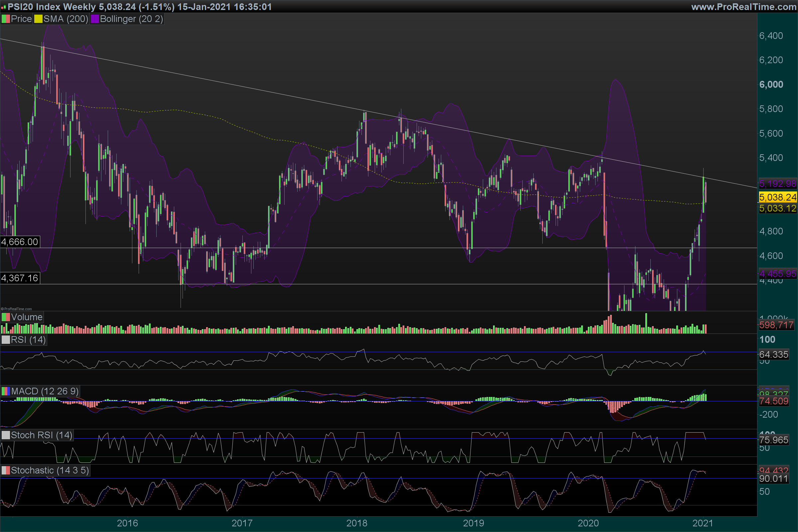Click the 4,666.00 horizontal level label
The image size is (798, 532).
point(20,242)
